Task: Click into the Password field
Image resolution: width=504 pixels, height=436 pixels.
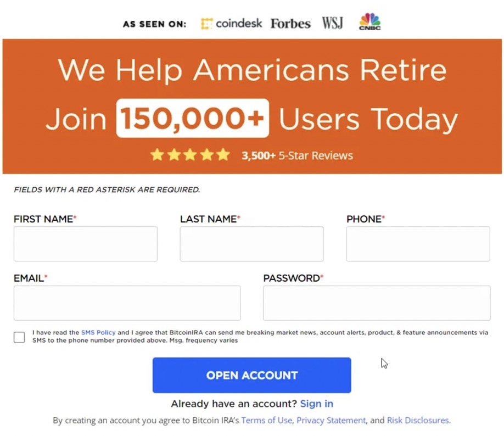Action: coord(377,303)
